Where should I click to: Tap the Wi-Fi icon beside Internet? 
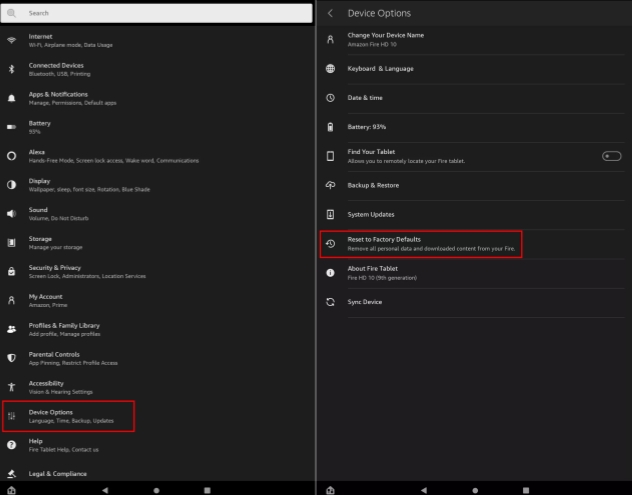(12, 40)
